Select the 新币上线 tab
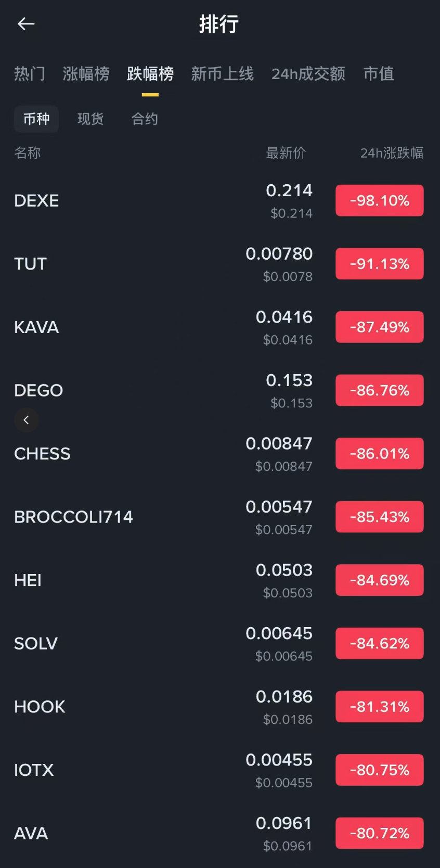Screen dimensions: 440x868 [222, 74]
